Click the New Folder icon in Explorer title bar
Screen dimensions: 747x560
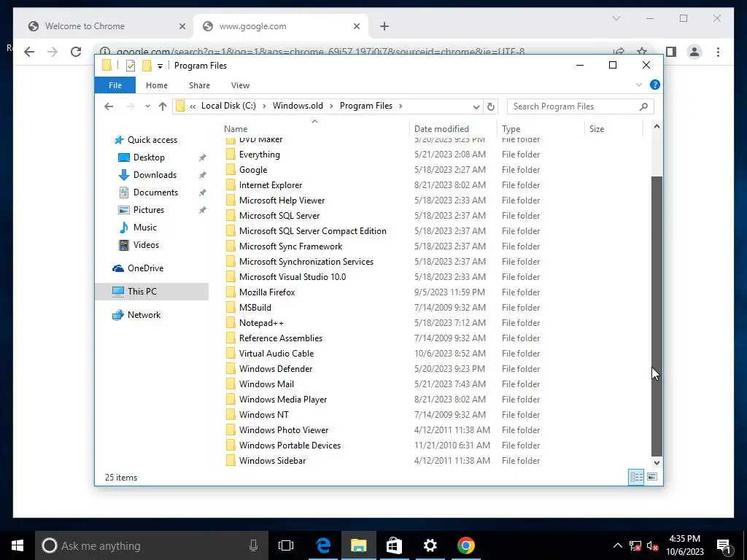[147, 66]
